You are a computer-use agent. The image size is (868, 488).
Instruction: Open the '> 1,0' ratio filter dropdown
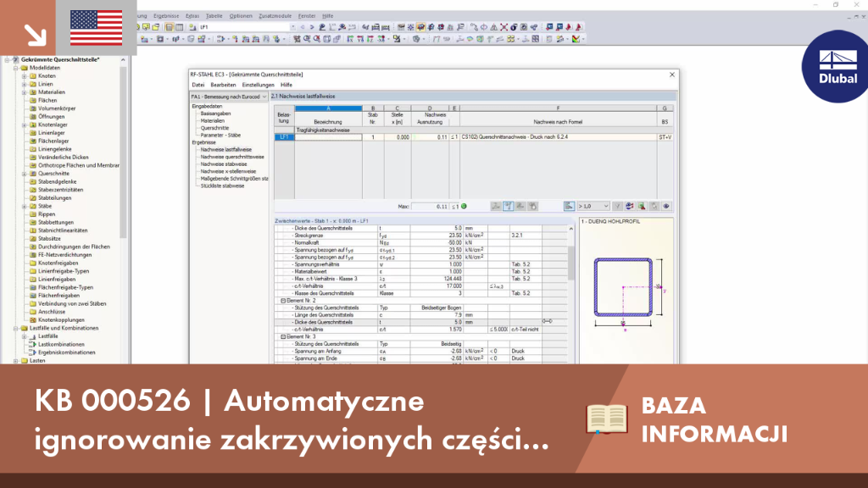click(593, 207)
